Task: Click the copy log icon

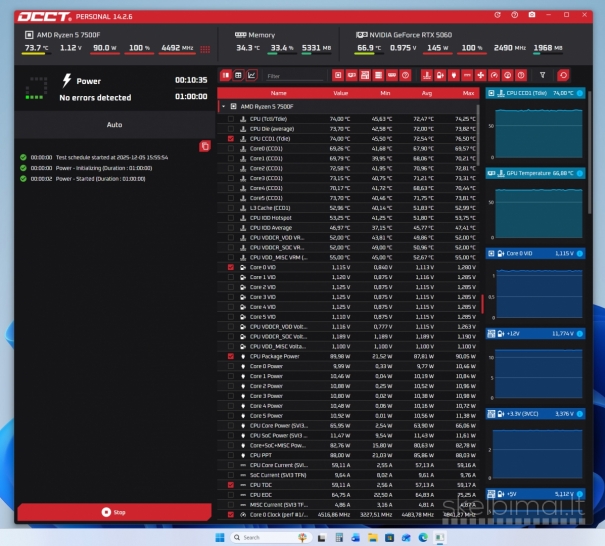Action: (x=204, y=146)
